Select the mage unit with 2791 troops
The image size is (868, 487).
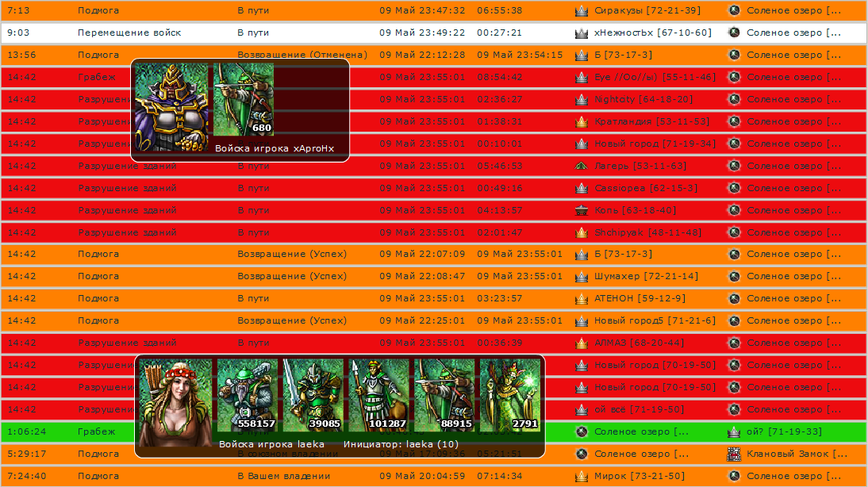(x=509, y=395)
